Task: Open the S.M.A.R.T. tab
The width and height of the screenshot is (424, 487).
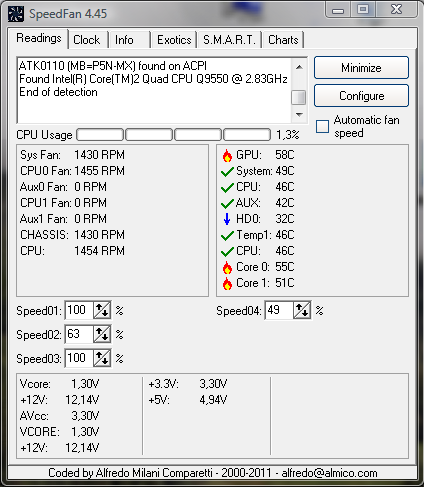Action: pos(229,40)
